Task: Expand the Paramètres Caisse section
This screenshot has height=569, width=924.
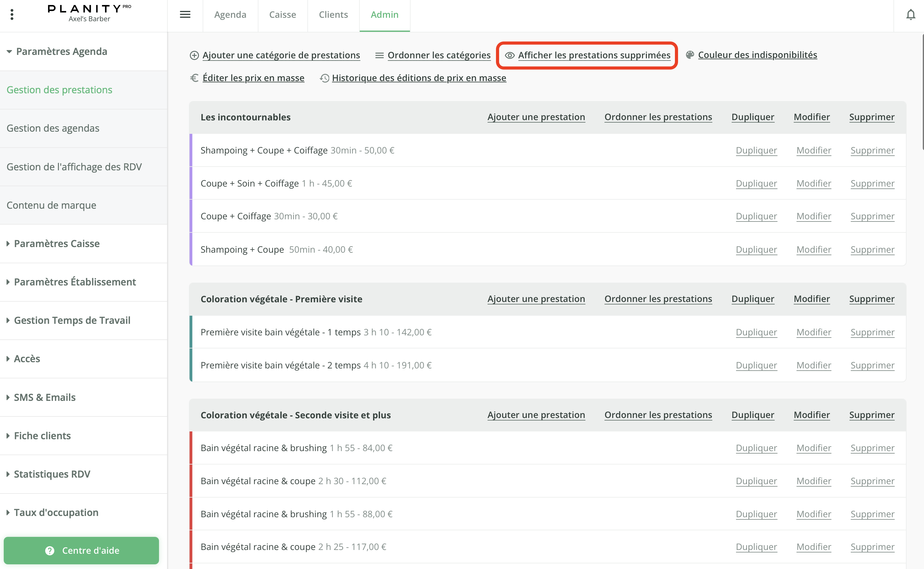Action: (x=56, y=244)
